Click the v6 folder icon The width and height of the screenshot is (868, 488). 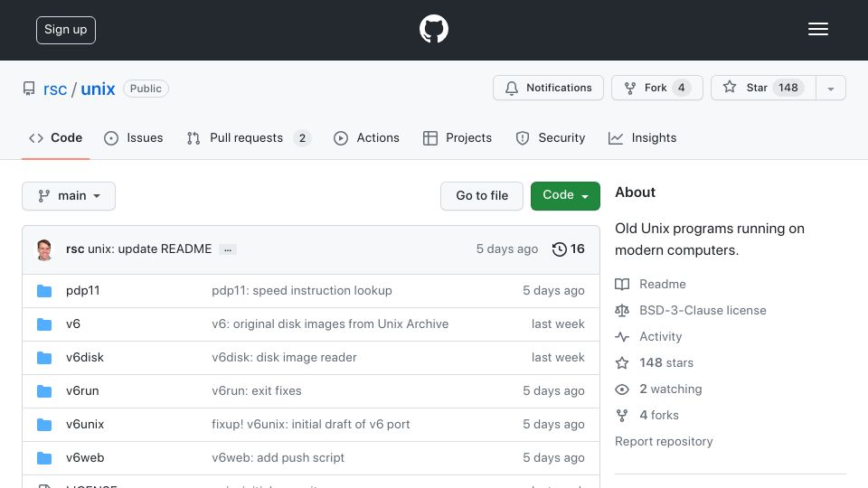pos(44,324)
